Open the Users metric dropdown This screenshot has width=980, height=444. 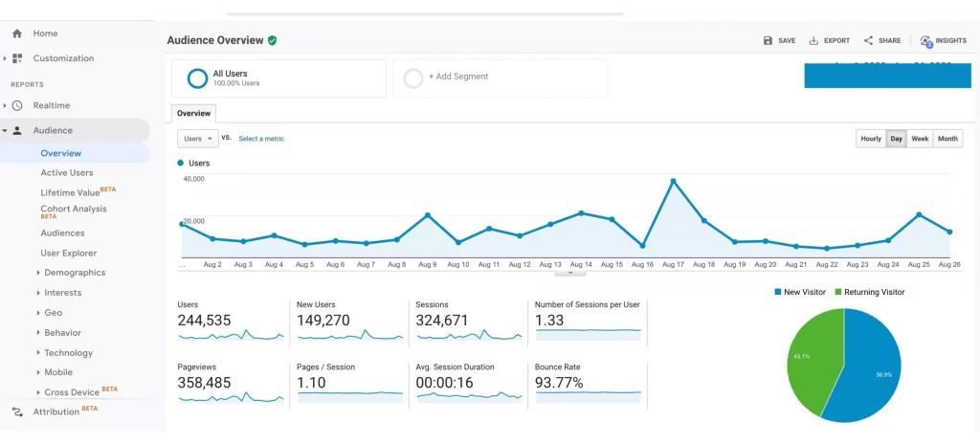click(198, 139)
